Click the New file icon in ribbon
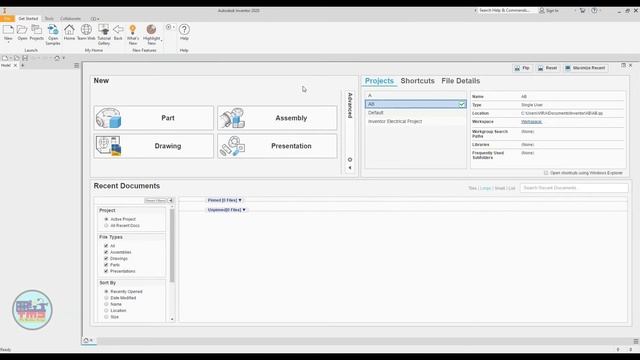Viewport: 640px width, 360px height. [x=8, y=30]
